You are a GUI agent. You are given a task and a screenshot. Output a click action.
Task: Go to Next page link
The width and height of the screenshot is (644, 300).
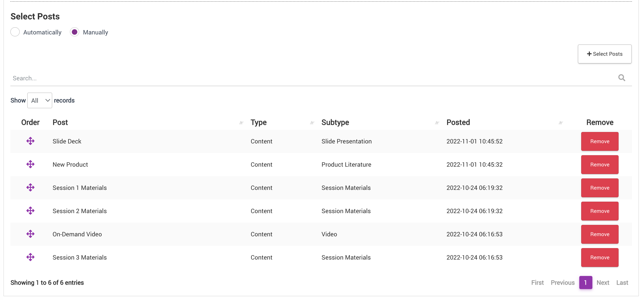pyautogui.click(x=603, y=283)
